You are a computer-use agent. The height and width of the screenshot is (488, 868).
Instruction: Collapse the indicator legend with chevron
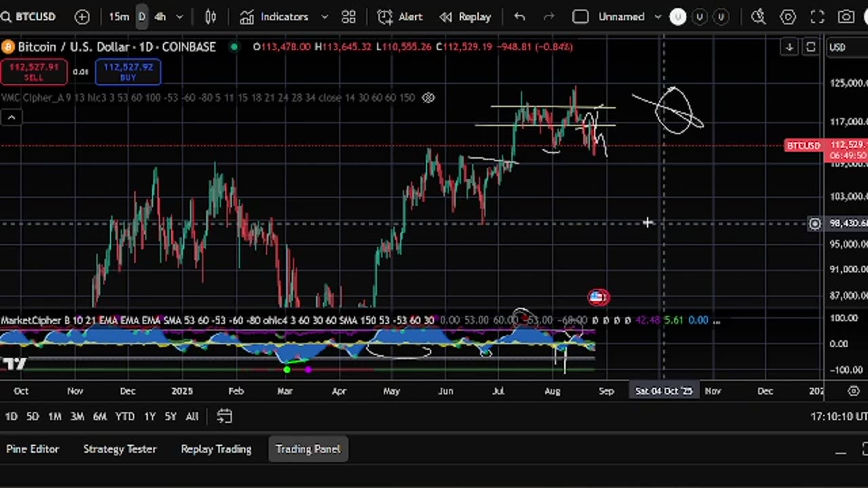(11, 118)
